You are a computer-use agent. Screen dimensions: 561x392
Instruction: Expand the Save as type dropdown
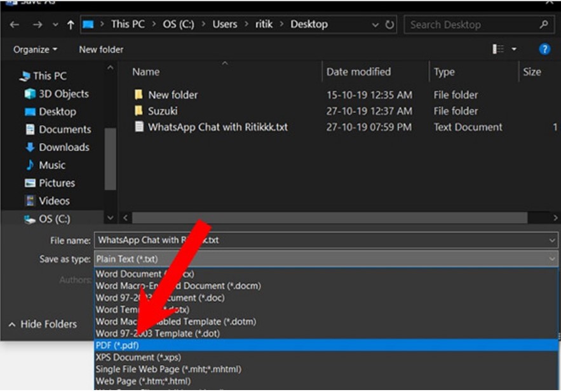551,259
